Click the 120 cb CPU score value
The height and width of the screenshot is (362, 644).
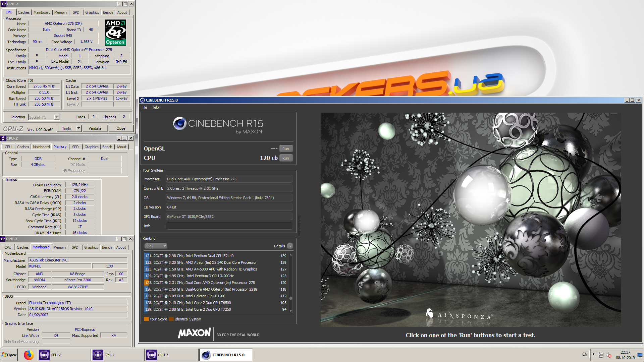click(x=269, y=158)
